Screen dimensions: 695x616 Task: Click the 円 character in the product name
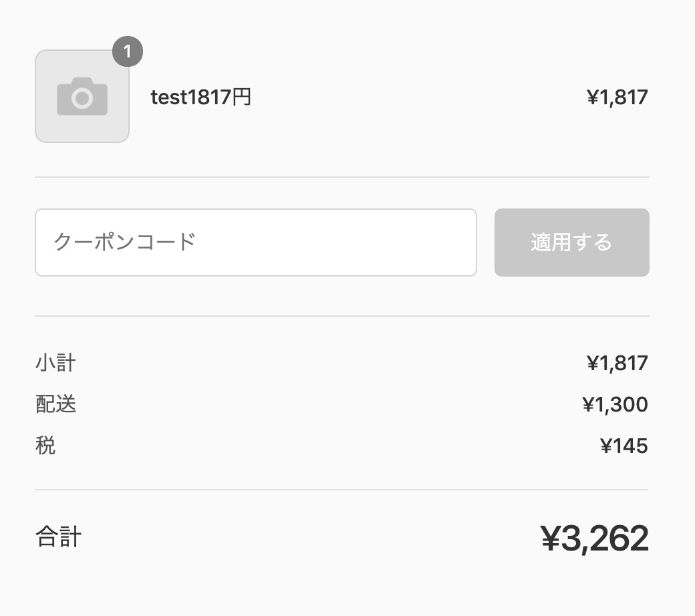(242, 98)
